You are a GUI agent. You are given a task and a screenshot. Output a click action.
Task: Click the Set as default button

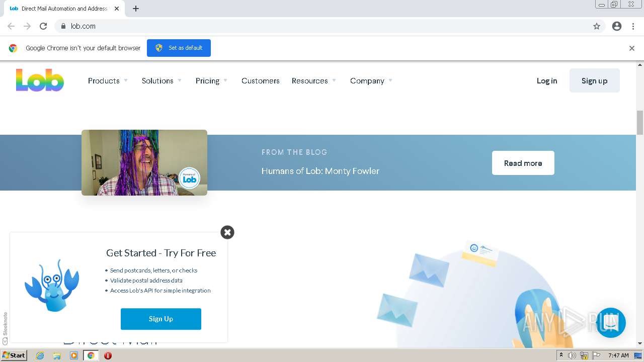pos(179,48)
